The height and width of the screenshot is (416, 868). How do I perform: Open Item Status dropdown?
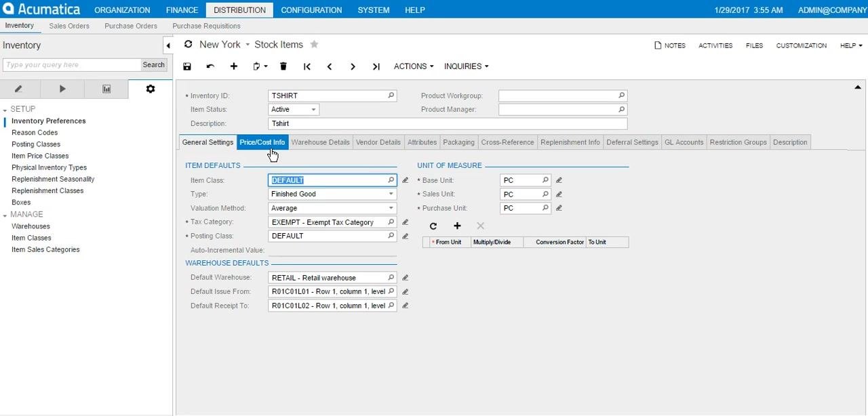[x=313, y=110]
